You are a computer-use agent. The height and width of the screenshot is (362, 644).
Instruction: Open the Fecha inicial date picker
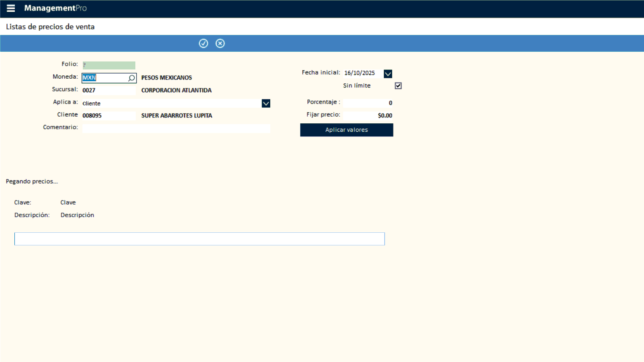[388, 74]
